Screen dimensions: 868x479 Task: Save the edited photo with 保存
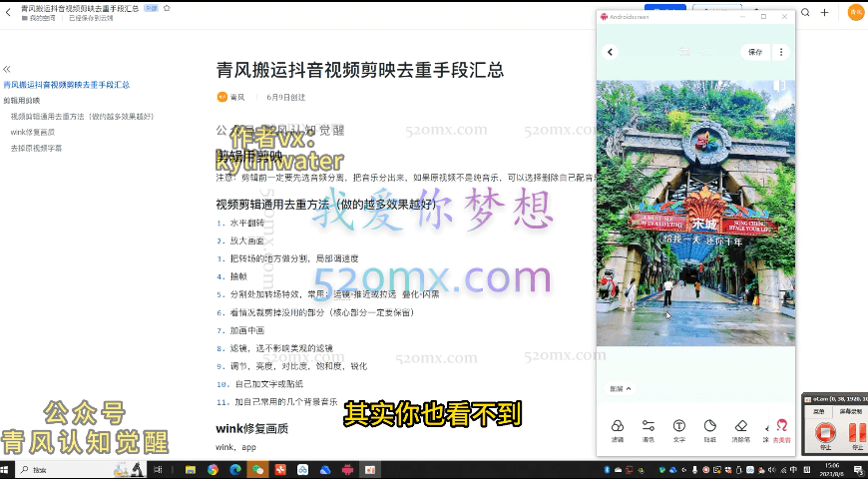pyautogui.click(x=755, y=52)
